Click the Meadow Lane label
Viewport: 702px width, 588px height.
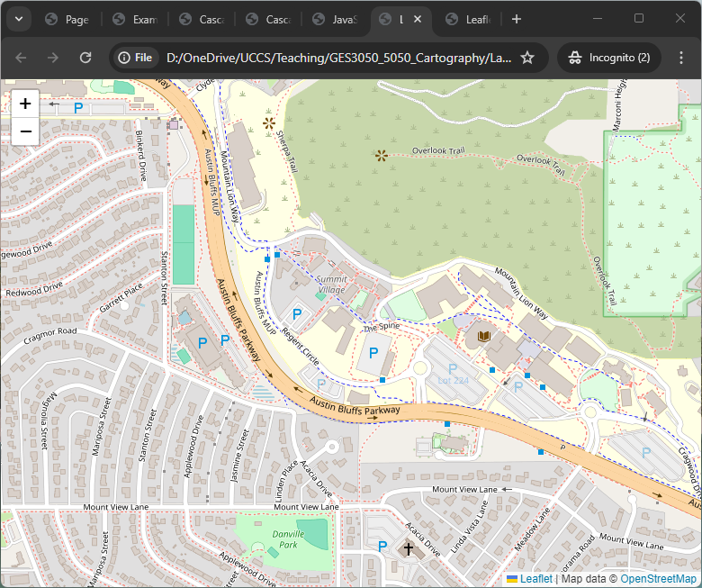[x=532, y=529]
